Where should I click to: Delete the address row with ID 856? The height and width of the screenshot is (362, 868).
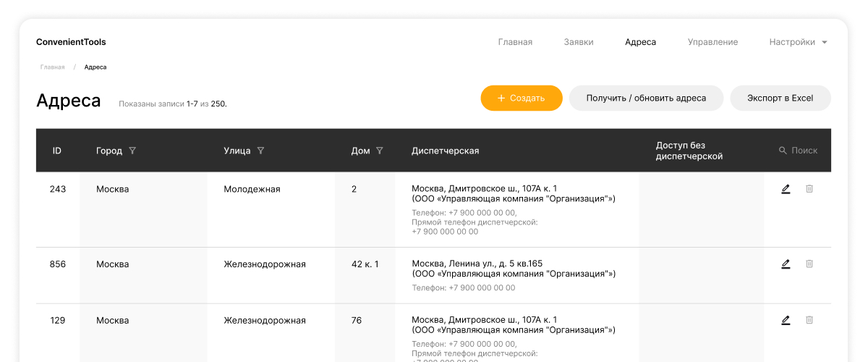click(x=809, y=264)
